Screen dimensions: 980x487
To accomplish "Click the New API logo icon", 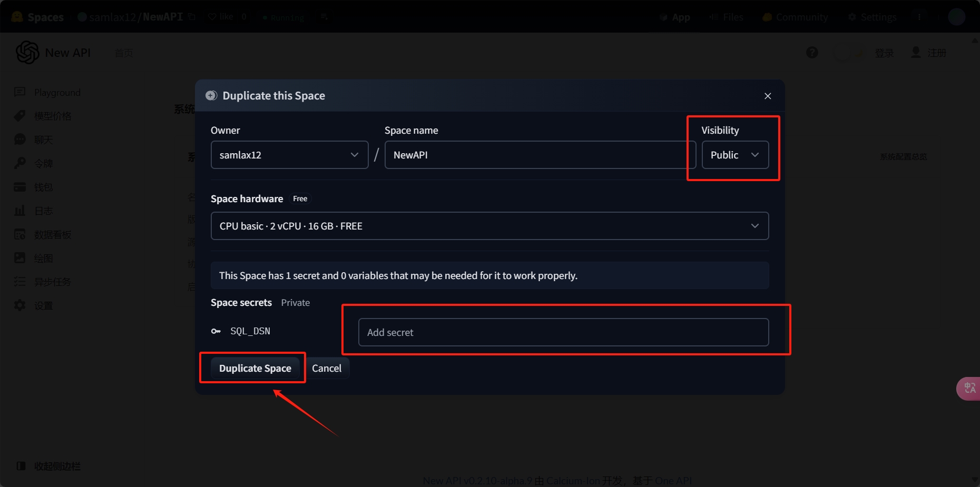I will 27,53.
